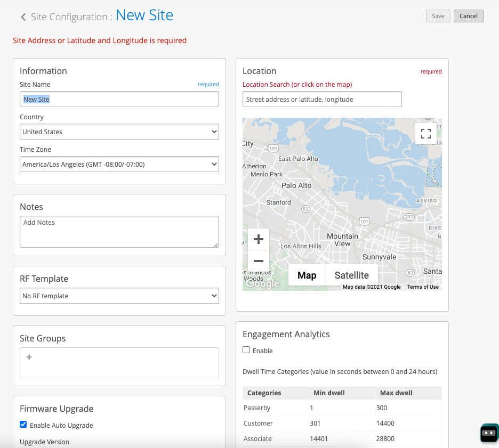
Task: Expand the Time Zone dropdown
Action: pyautogui.click(x=119, y=165)
